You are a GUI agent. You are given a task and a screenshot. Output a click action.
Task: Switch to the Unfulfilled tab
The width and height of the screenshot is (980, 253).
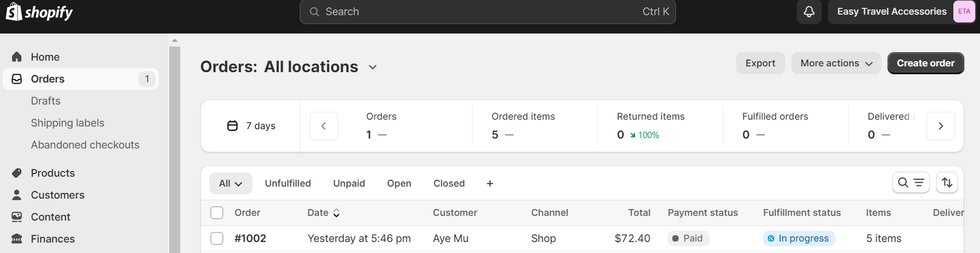(x=288, y=183)
